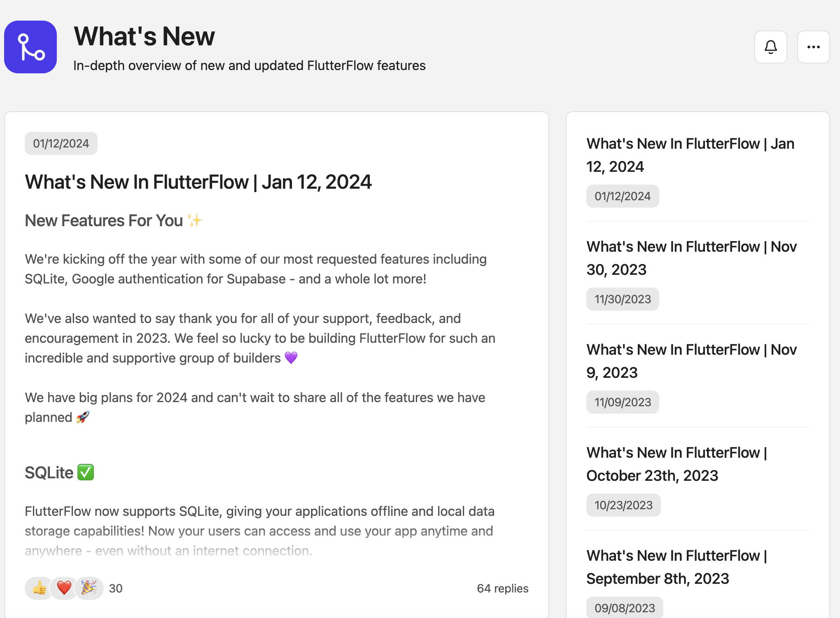Click the party popper reaction
This screenshot has height=618, width=840.
(x=89, y=588)
